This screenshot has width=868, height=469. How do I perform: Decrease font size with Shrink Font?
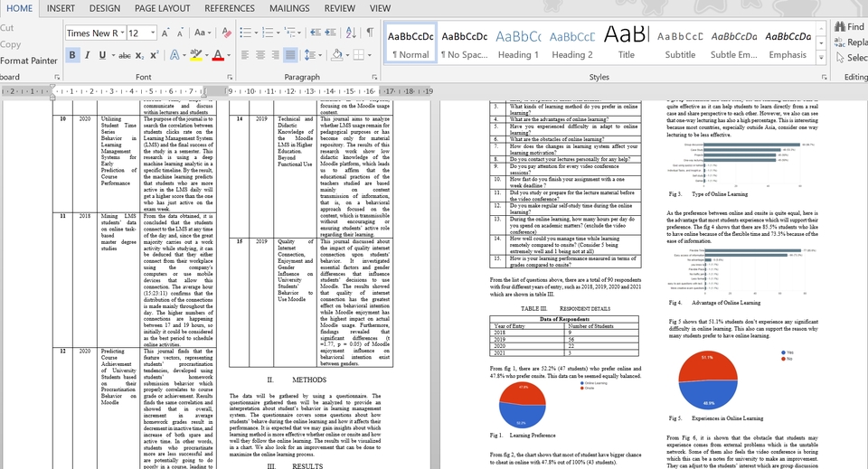(180, 33)
